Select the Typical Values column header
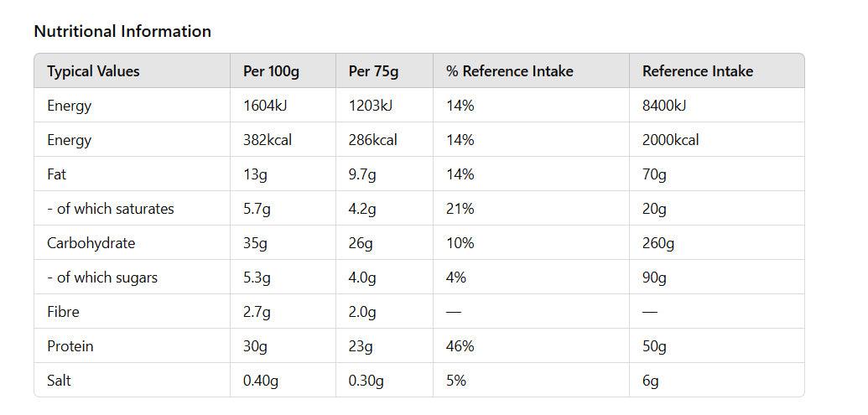The image size is (868, 415). pos(93,71)
